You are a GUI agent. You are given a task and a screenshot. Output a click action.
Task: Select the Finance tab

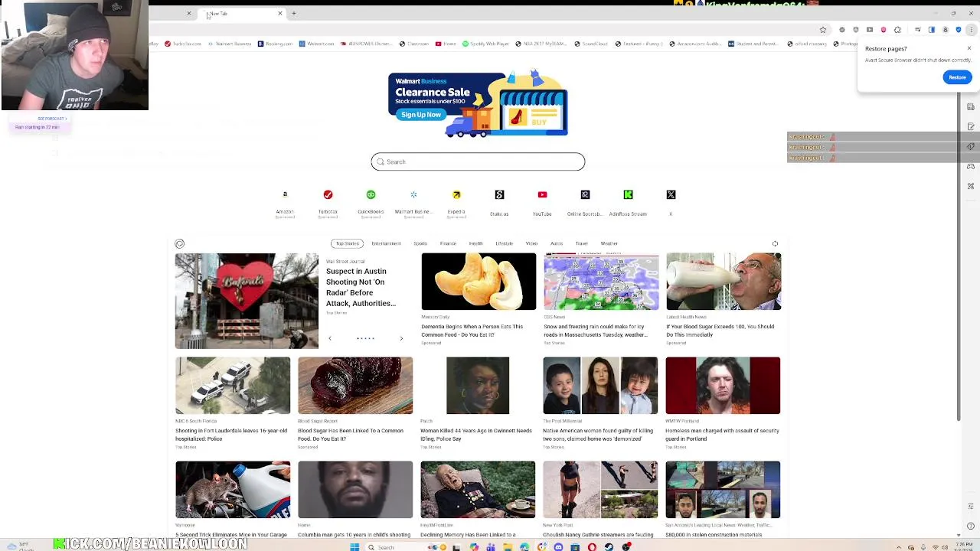448,243
